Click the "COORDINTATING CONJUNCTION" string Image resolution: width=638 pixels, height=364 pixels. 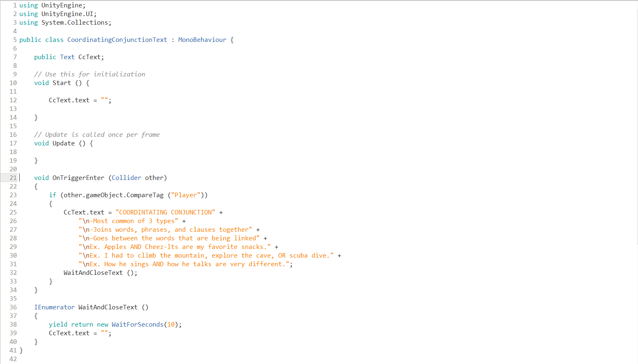pos(165,212)
